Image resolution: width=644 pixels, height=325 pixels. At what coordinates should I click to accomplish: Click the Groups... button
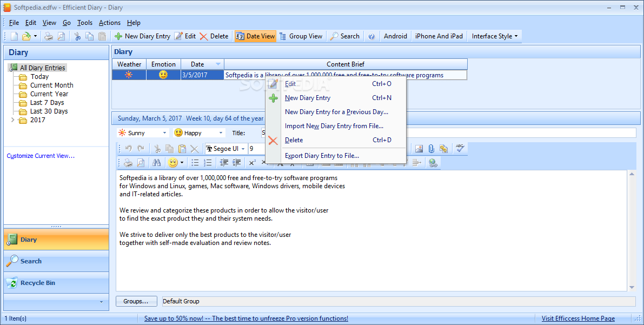point(136,301)
